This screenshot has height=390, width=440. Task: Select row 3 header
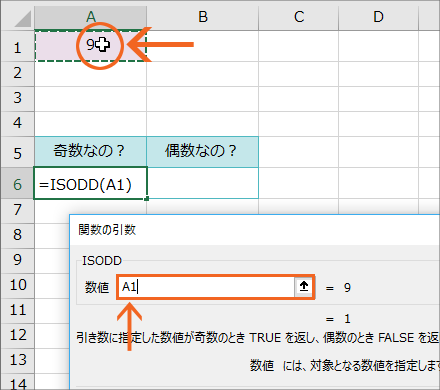tap(17, 99)
